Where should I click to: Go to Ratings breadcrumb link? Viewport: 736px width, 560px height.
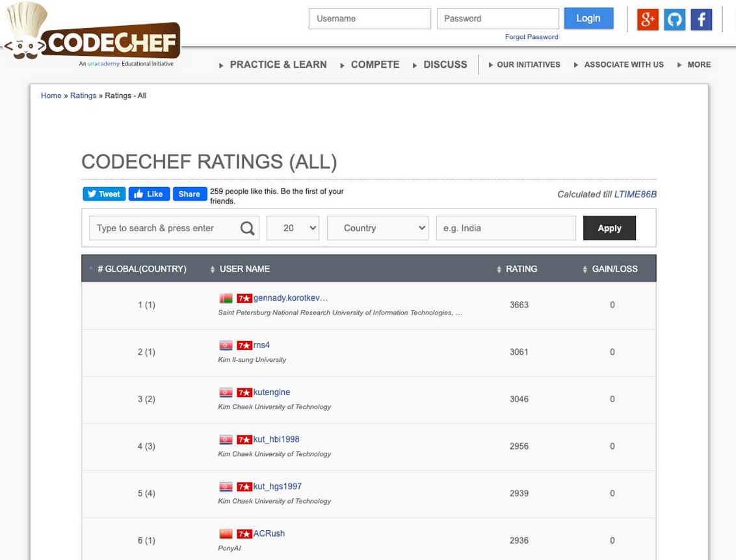[83, 95]
